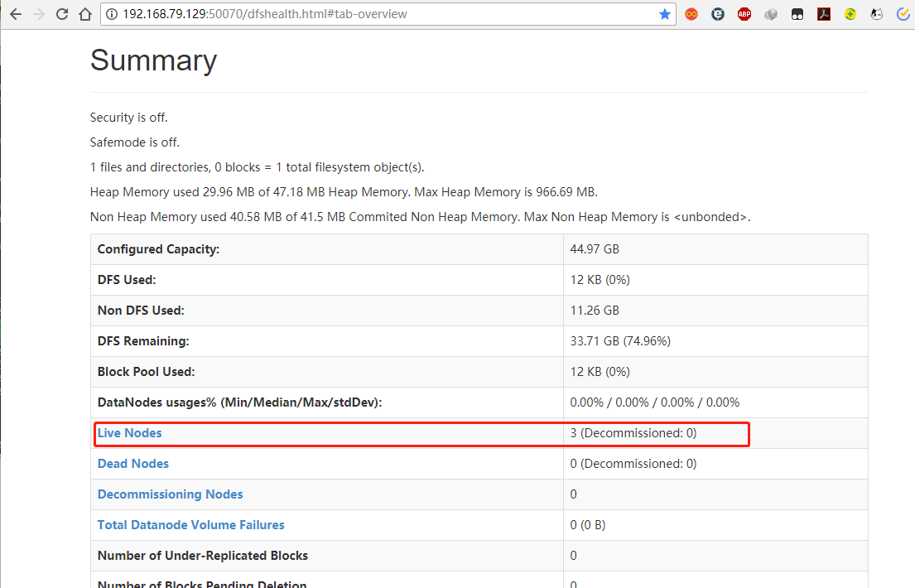Reload the page with the refresh icon
The image size is (915, 588).
click(x=62, y=14)
